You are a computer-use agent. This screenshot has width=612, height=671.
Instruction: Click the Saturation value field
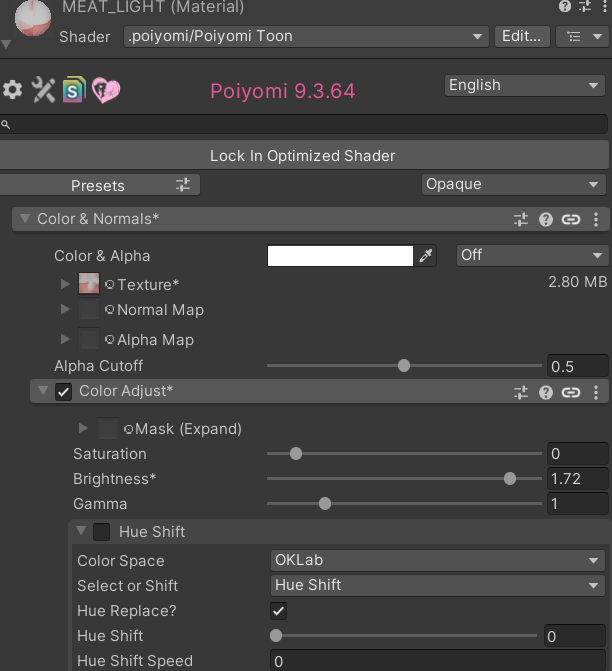578,454
